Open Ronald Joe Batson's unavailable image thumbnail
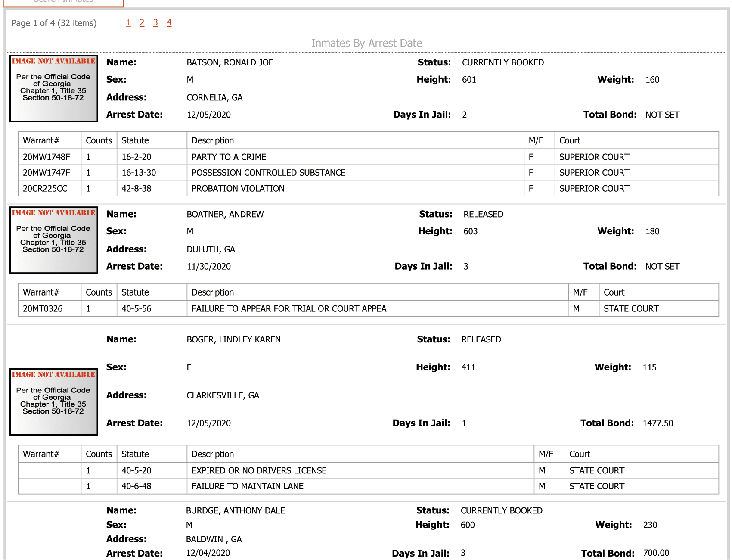Image resolution: width=732 pixels, height=560 pixels. [54, 88]
